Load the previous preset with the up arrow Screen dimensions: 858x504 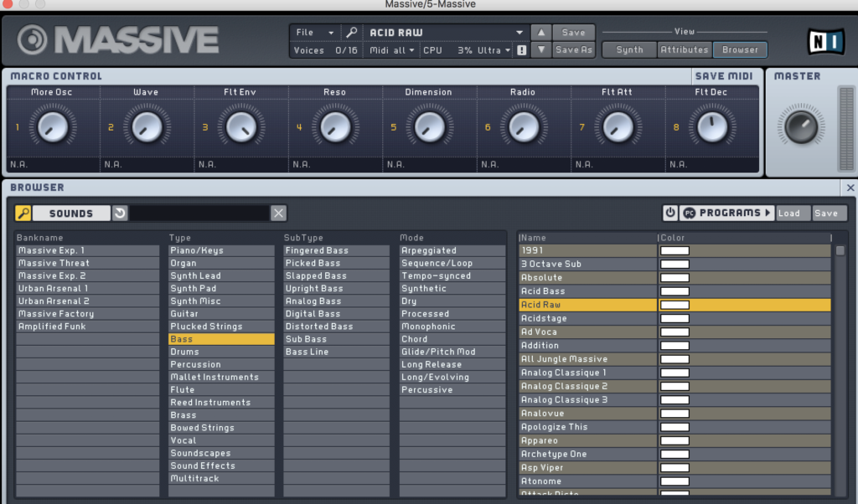click(541, 33)
